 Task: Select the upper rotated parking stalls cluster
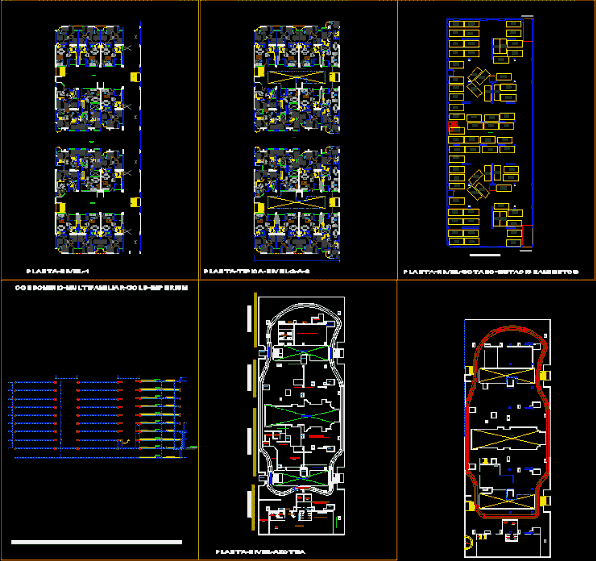(478, 81)
